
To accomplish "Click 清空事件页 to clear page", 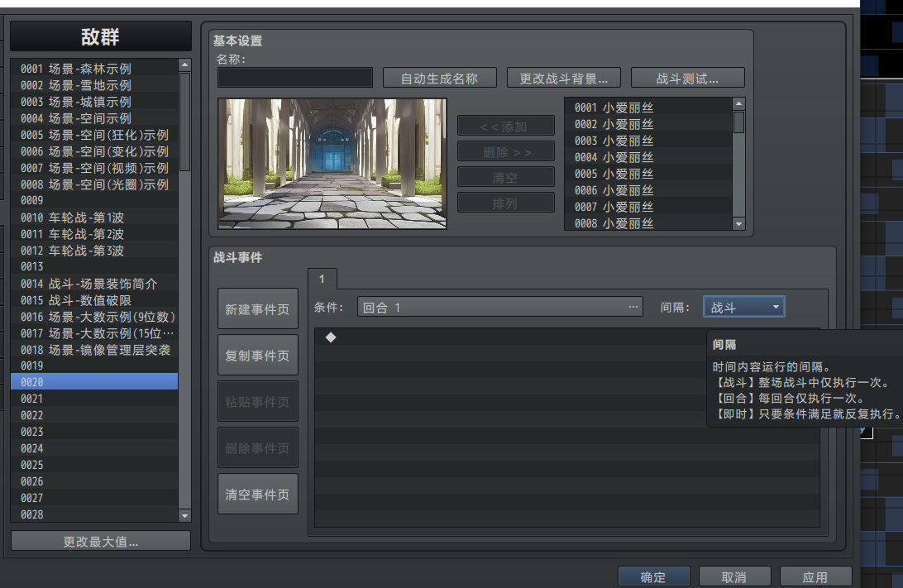I will coord(257,495).
